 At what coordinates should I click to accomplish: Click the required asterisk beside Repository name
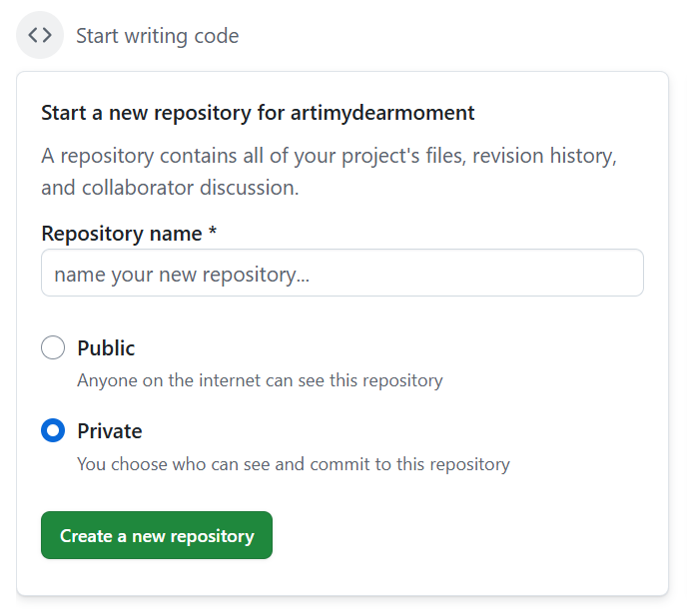213,233
